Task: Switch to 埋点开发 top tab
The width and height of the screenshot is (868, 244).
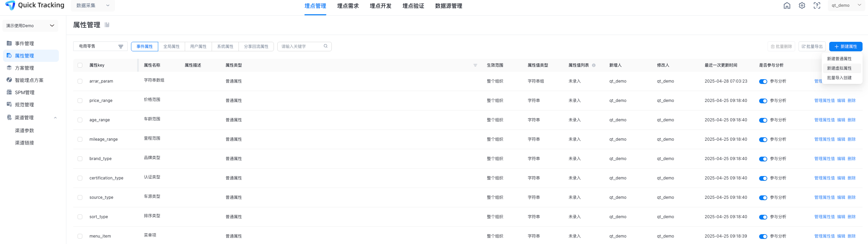Action: coord(380,6)
